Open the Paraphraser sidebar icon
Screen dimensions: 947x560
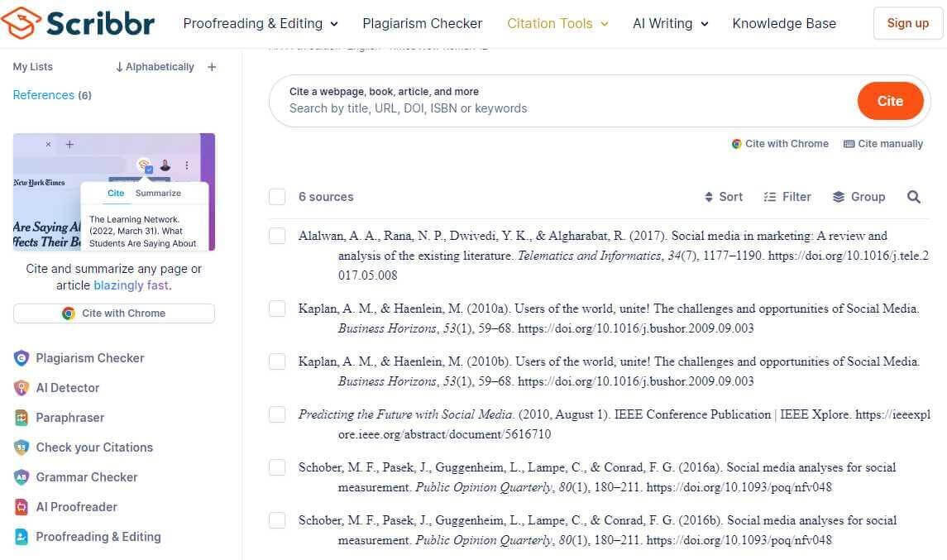[22, 418]
